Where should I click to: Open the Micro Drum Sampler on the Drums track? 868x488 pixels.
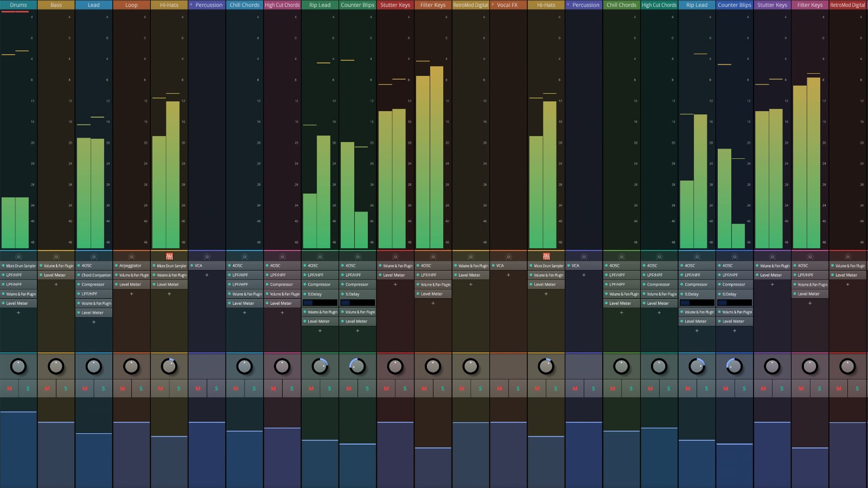pos(18,265)
